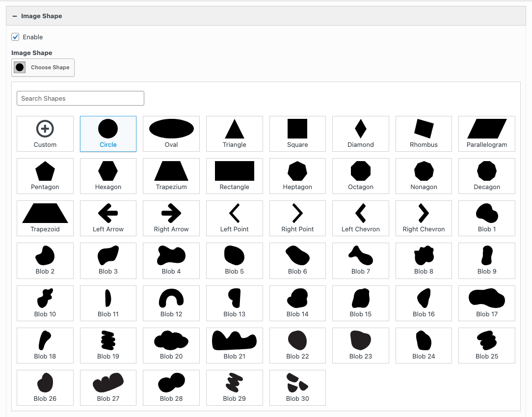Select the Blob 19 shape
Image resolution: width=532 pixels, height=417 pixels.
click(108, 345)
